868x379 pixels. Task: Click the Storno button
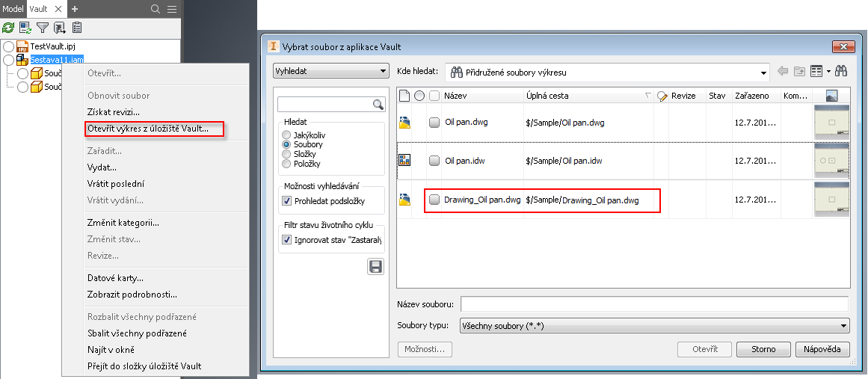[763, 349]
